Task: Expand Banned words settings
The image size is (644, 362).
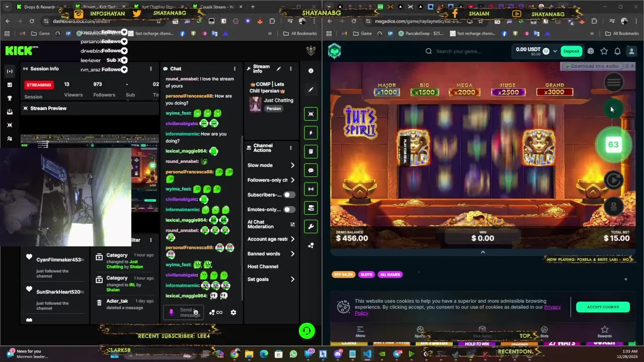Action: pos(292,254)
